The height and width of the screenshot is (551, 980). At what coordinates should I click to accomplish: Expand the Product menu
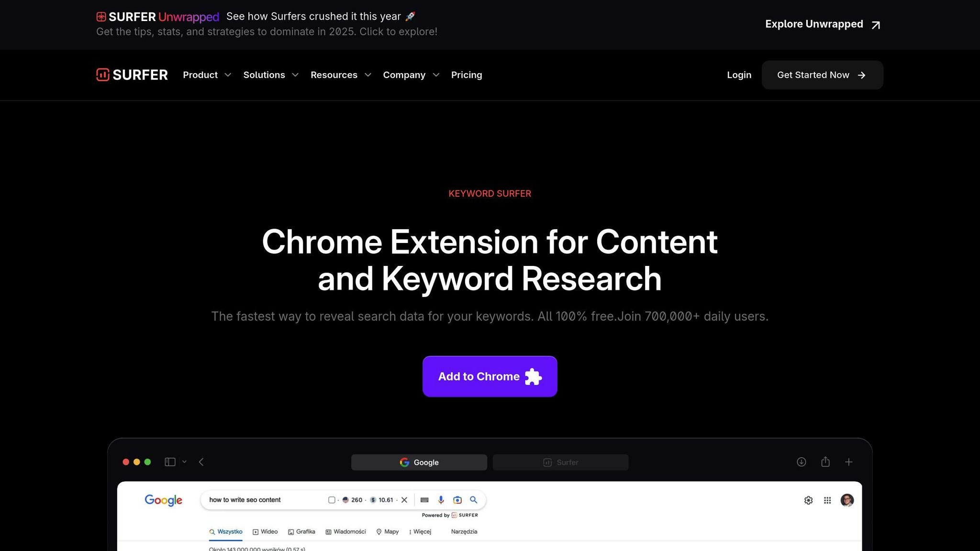(207, 75)
